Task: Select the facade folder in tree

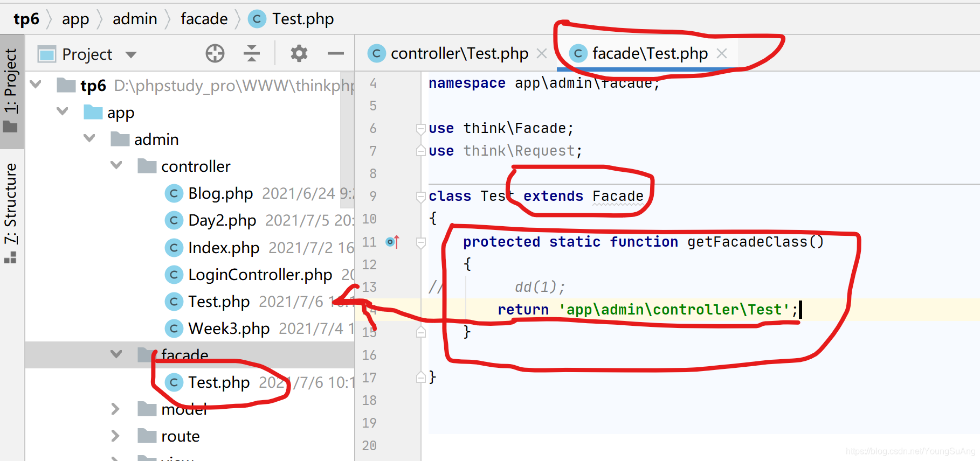Action: coord(184,355)
